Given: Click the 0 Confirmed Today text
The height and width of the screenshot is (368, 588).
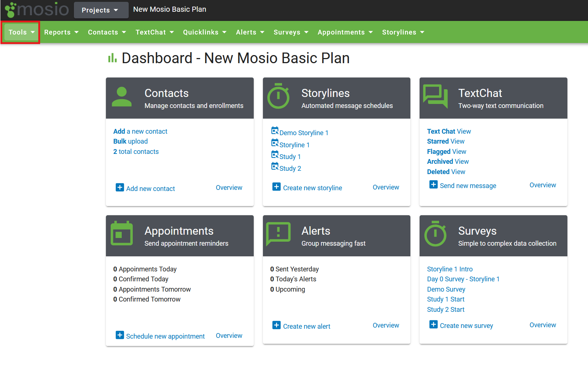Looking at the screenshot, I should tap(141, 279).
